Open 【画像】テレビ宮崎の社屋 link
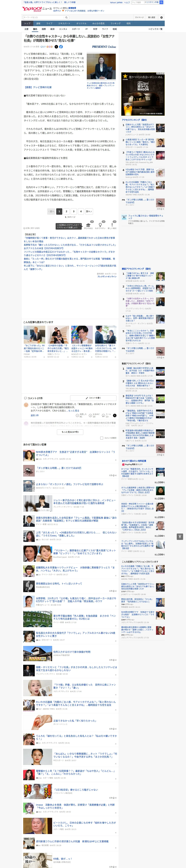 38,87
